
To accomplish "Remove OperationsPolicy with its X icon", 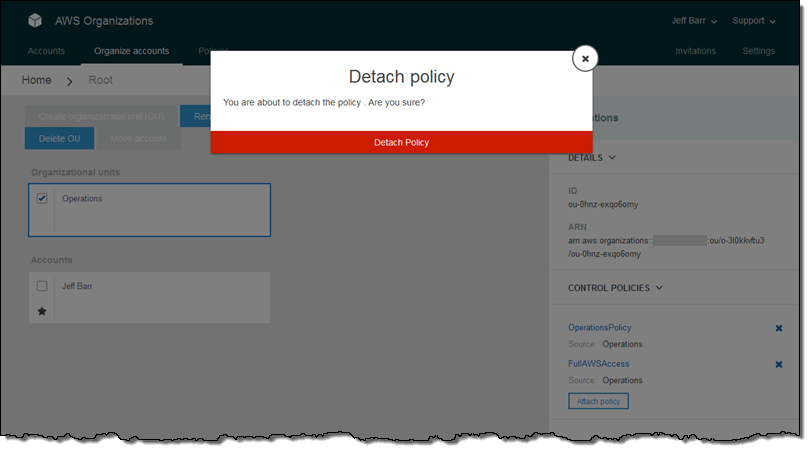I will tap(779, 328).
